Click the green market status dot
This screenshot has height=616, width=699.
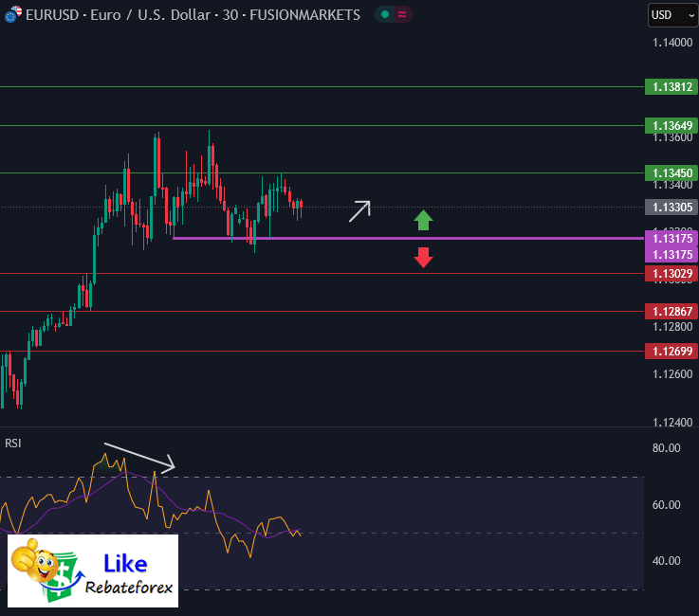tap(385, 15)
